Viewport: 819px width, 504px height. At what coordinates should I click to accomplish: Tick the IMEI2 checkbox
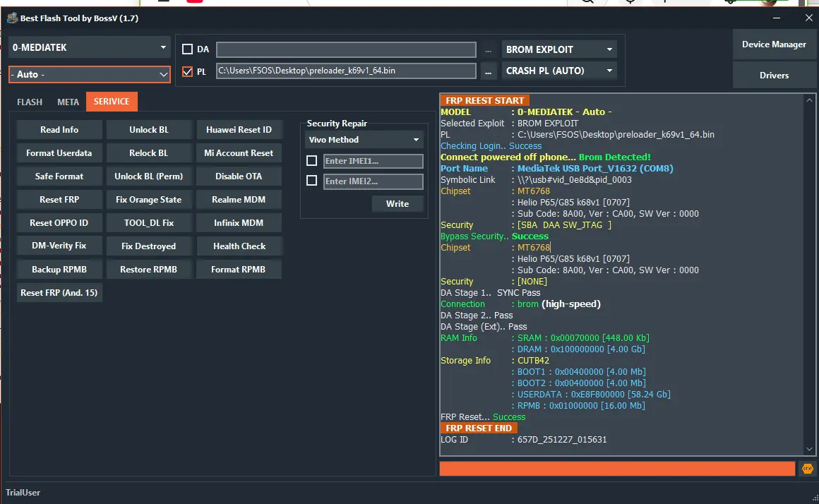pyautogui.click(x=312, y=181)
